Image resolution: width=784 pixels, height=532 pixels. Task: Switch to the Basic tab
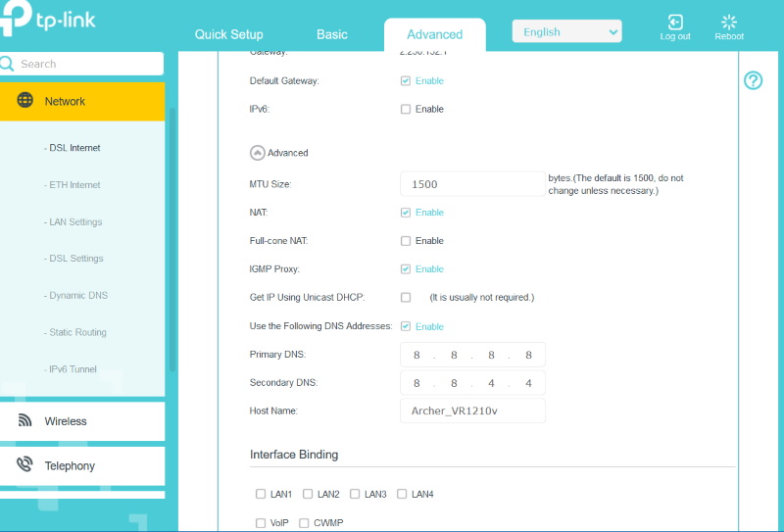(x=332, y=34)
